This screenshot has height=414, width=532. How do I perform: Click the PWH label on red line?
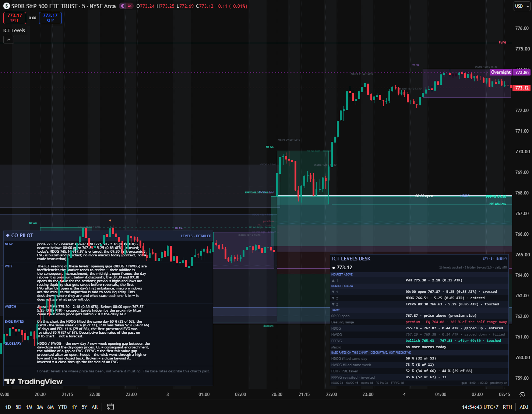coord(502,43)
